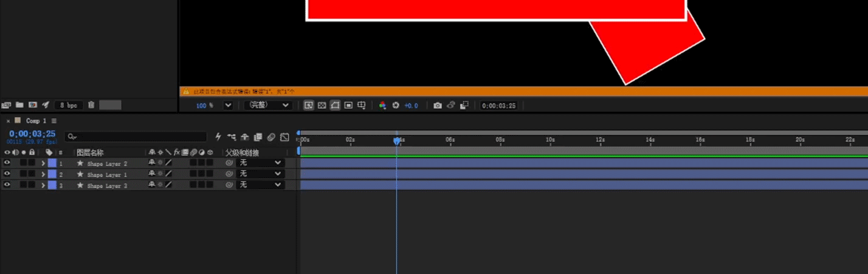Click parent pick whip for Shape Layer 1

pyautogui.click(x=229, y=174)
